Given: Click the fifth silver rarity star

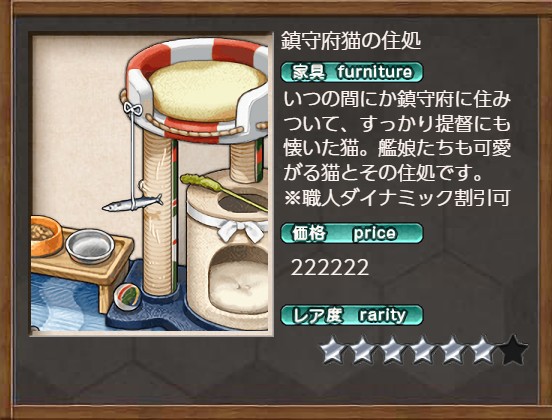Looking at the screenshot, I should tap(453, 349).
